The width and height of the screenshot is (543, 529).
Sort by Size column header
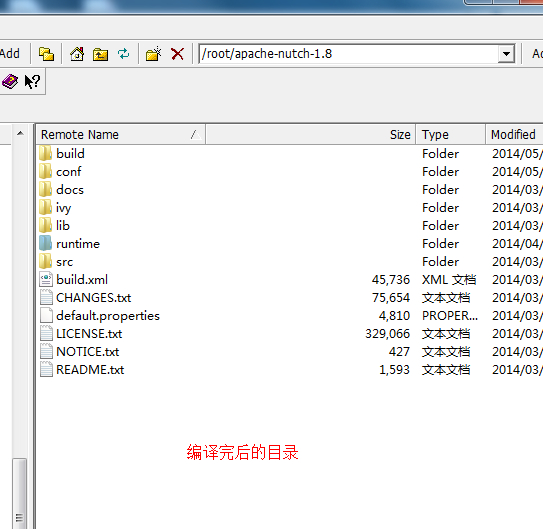311,134
